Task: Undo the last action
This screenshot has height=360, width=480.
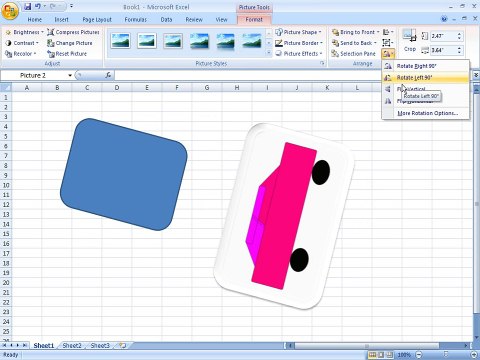Action: tap(38, 6)
